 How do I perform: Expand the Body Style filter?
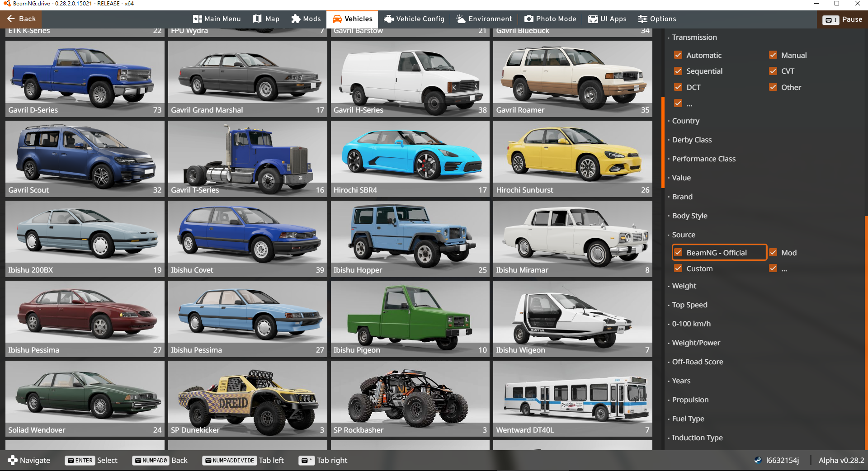[689, 216]
